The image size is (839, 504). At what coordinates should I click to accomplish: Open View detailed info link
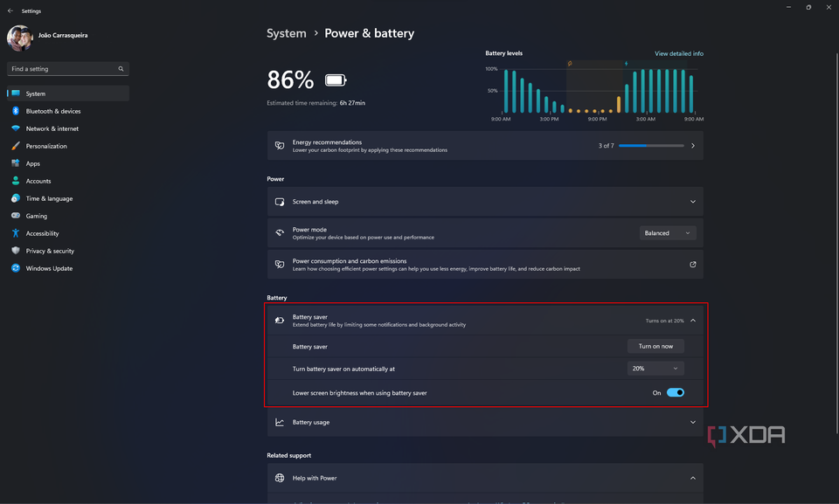click(x=679, y=54)
